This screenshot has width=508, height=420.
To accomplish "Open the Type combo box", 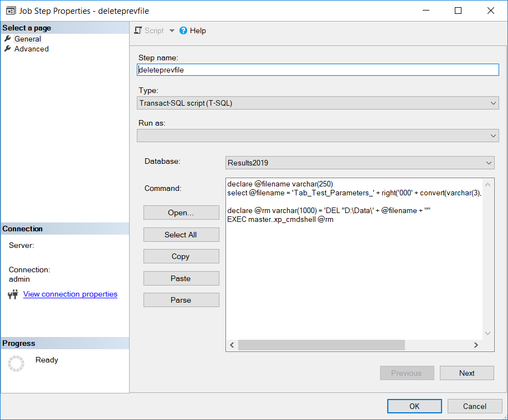I will [x=492, y=103].
